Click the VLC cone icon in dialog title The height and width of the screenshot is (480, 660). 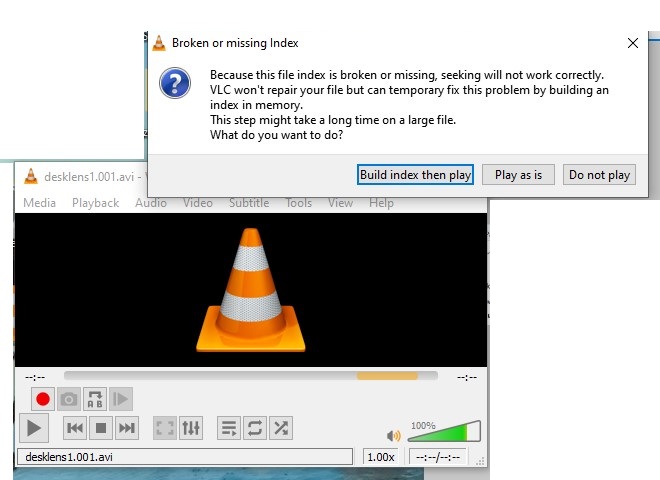click(159, 43)
